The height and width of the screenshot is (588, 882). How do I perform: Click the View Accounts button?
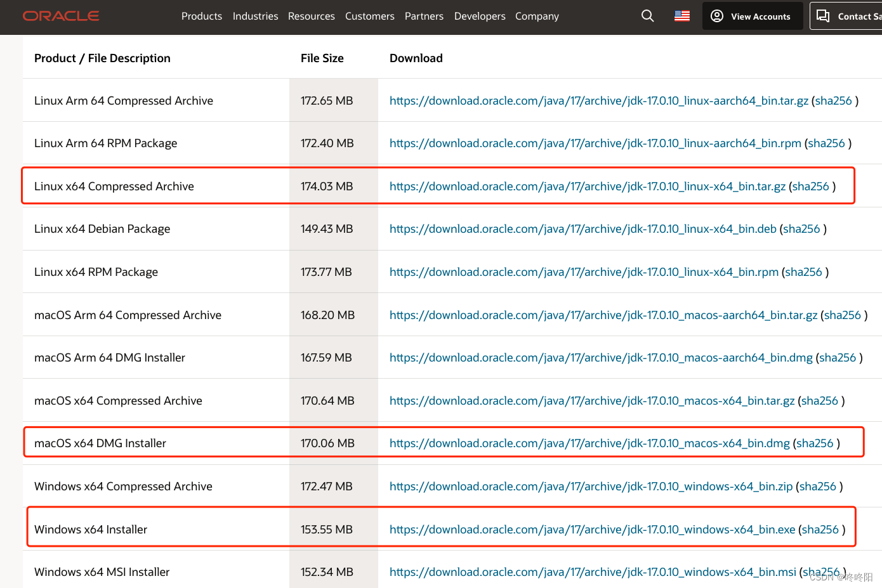click(753, 16)
